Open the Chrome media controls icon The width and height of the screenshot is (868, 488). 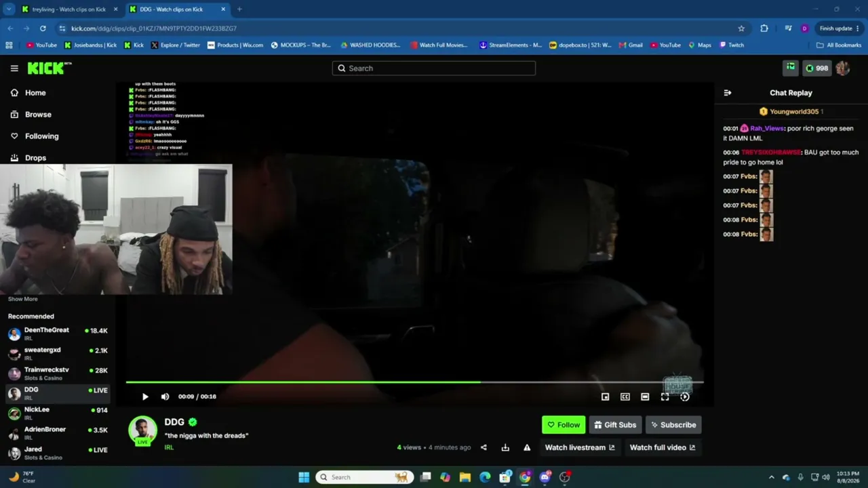(x=788, y=28)
